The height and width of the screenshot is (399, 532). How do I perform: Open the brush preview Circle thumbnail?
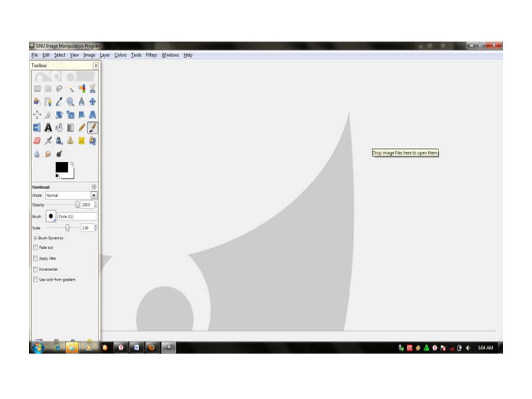pyautogui.click(x=51, y=216)
